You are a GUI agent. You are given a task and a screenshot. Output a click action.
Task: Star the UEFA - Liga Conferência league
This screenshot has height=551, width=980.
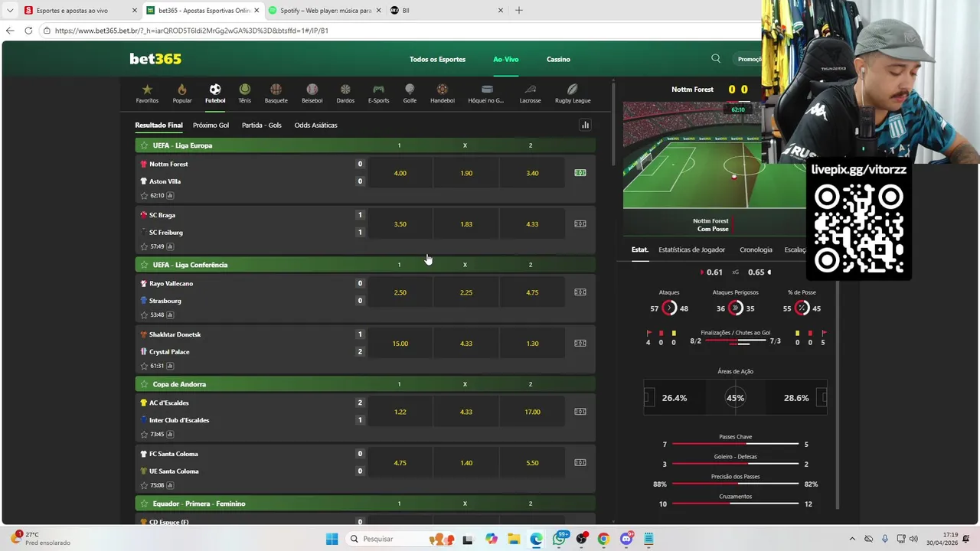pyautogui.click(x=143, y=265)
